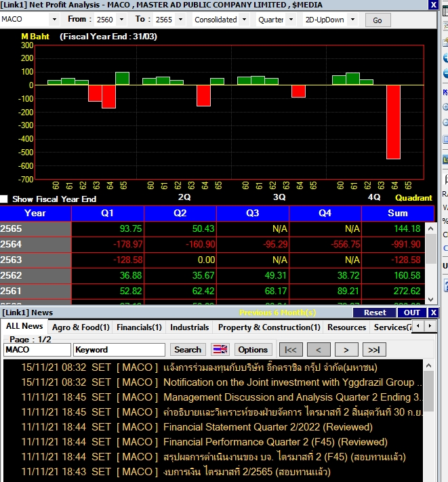Open the Consolidated statement type dropdown
448x482 pixels.
(x=244, y=20)
